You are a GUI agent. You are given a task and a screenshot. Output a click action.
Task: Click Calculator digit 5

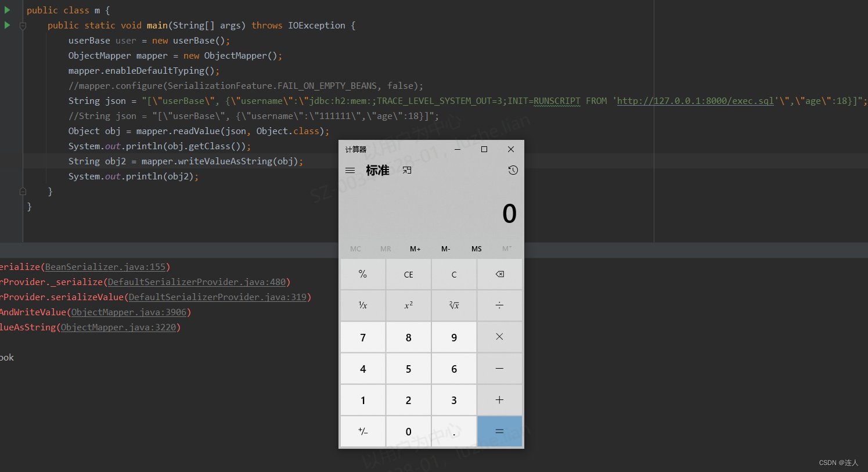pos(409,369)
